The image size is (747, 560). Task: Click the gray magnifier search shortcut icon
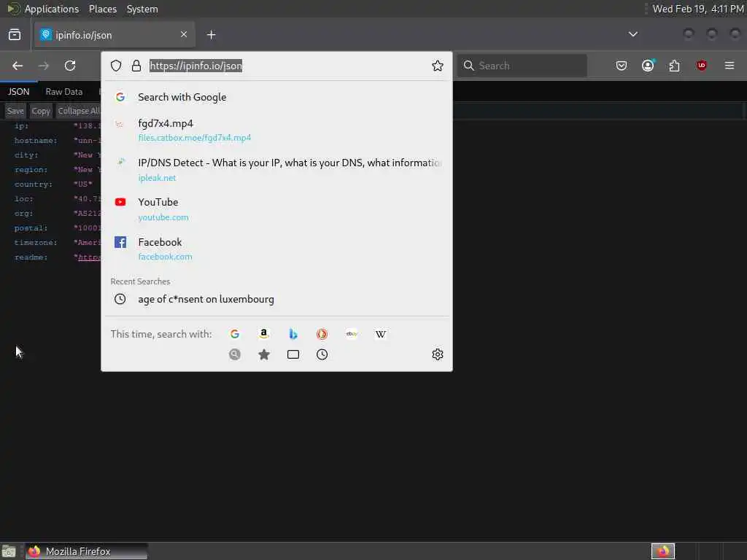[x=234, y=354]
